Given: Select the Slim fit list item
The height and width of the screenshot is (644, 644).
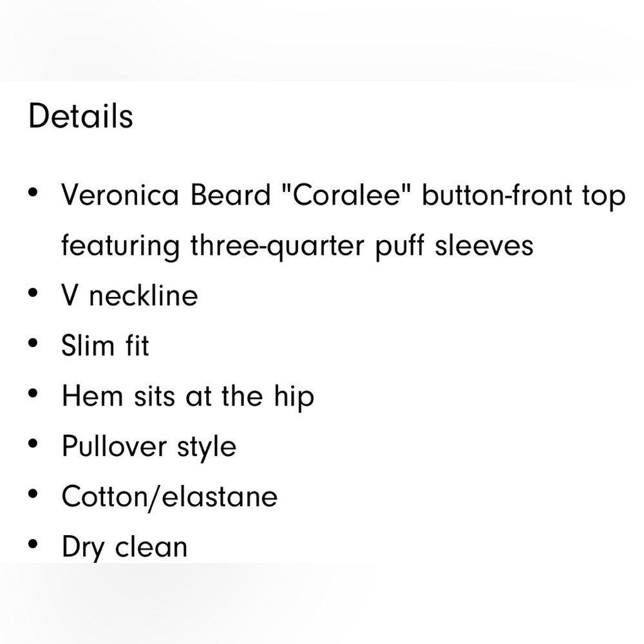Looking at the screenshot, I should pos(105,345).
